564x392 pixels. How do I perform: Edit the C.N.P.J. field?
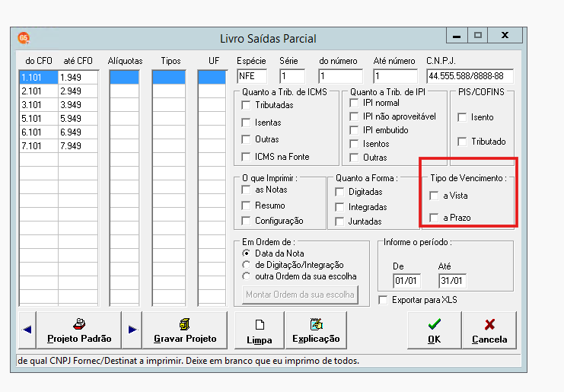470,76
